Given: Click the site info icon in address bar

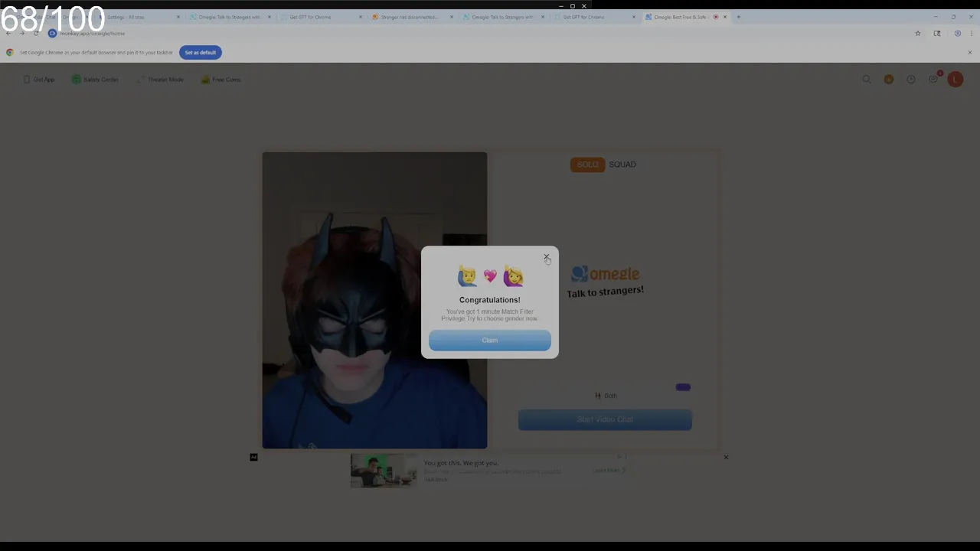Looking at the screenshot, I should pyautogui.click(x=52, y=34).
